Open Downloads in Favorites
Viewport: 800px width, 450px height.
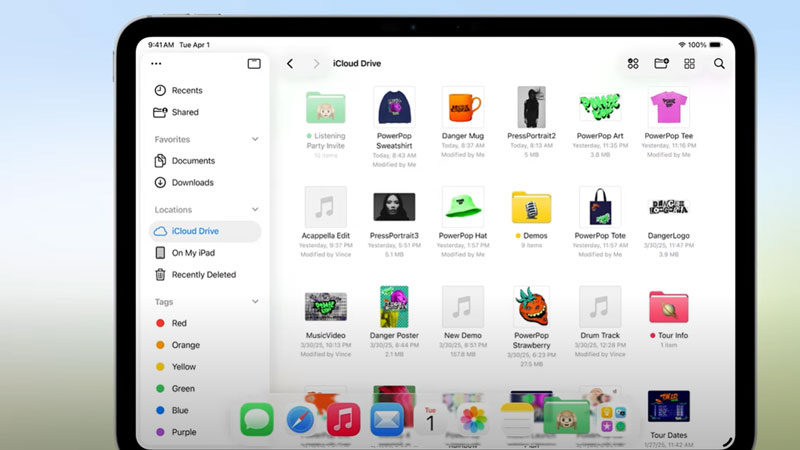coord(205,183)
